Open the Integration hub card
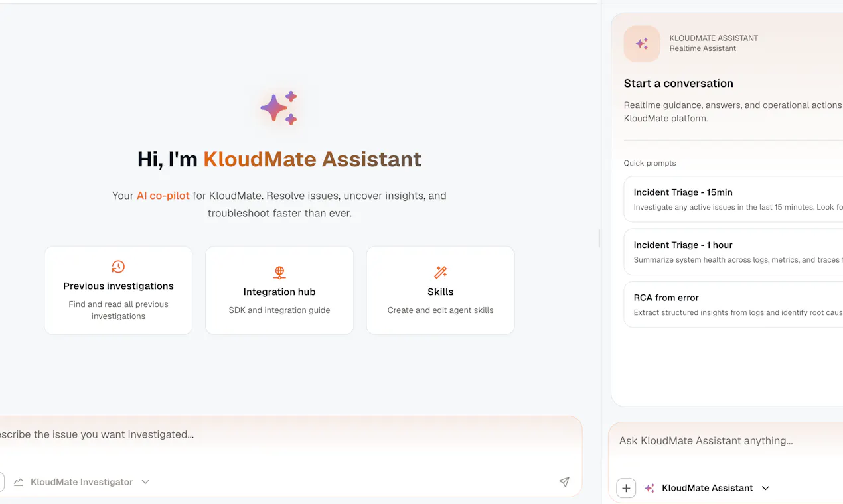Screen dimensions: 843x504 (x=279, y=290)
